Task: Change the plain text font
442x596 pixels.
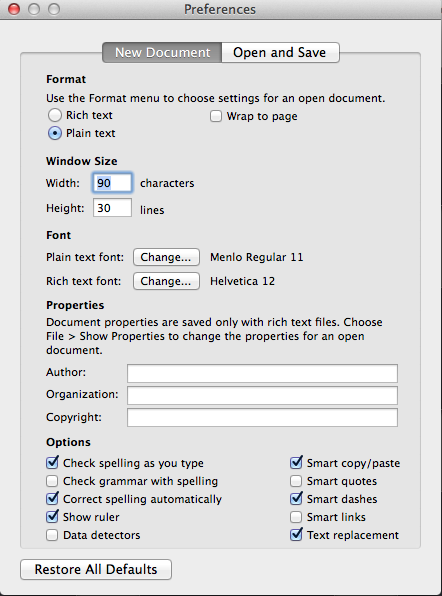Action: click(x=166, y=257)
